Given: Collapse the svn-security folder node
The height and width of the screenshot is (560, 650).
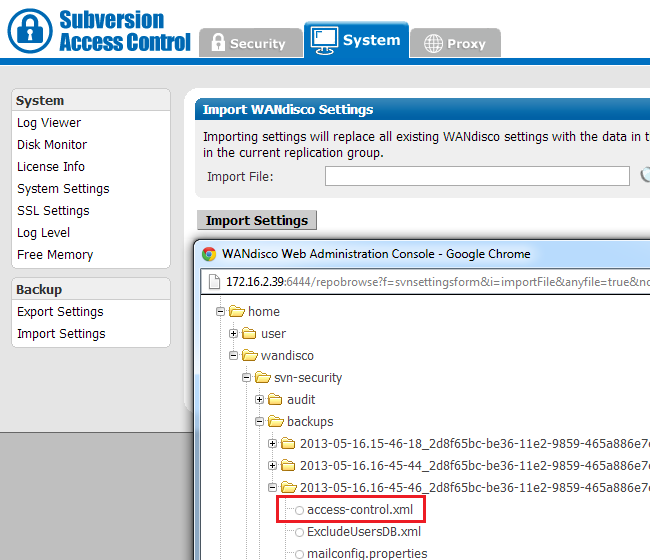Looking at the screenshot, I should 247,377.
